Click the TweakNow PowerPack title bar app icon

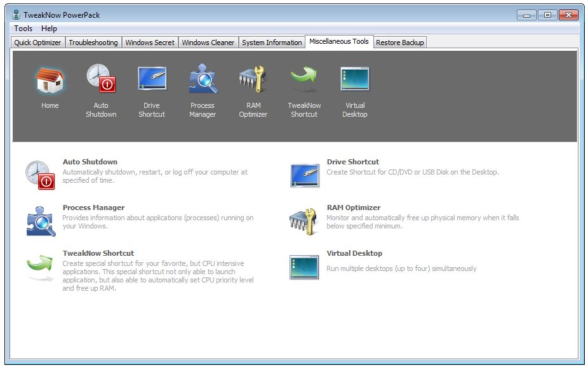pos(16,15)
